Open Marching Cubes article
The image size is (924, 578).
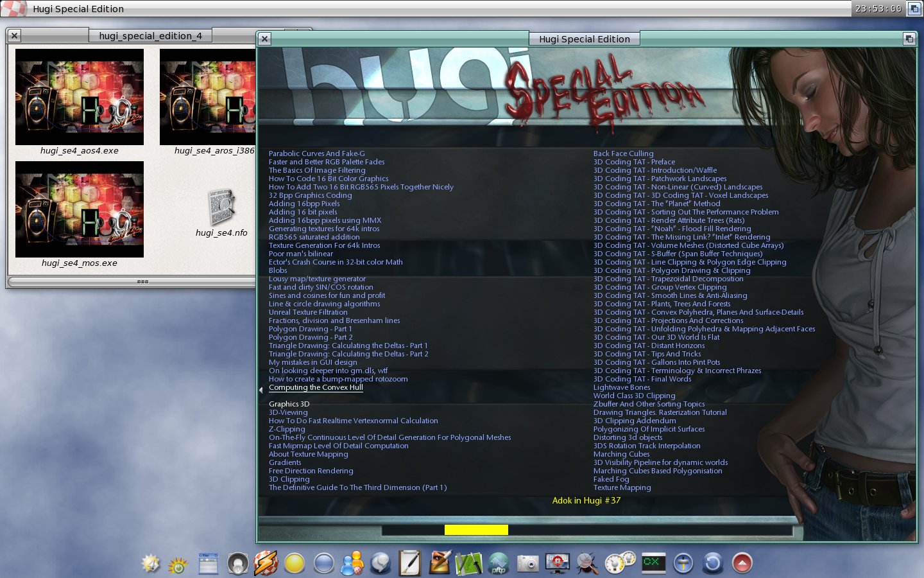point(622,454)
